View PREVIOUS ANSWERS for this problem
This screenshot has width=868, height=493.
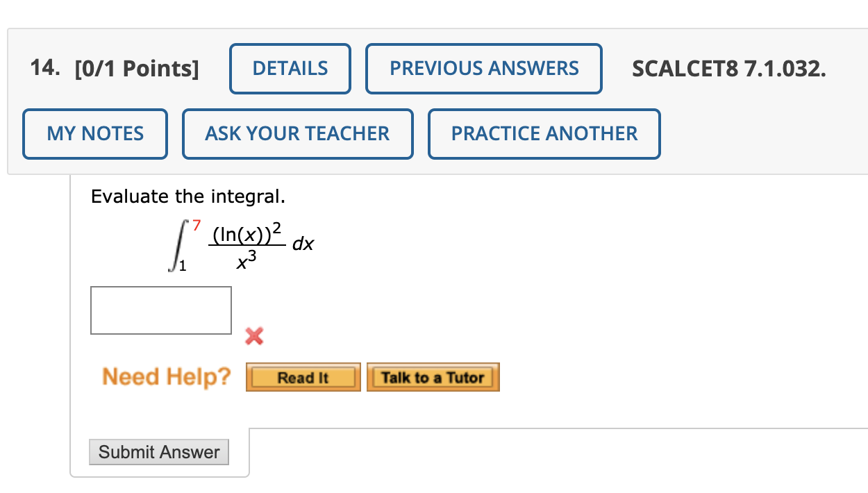pos(483,68)
